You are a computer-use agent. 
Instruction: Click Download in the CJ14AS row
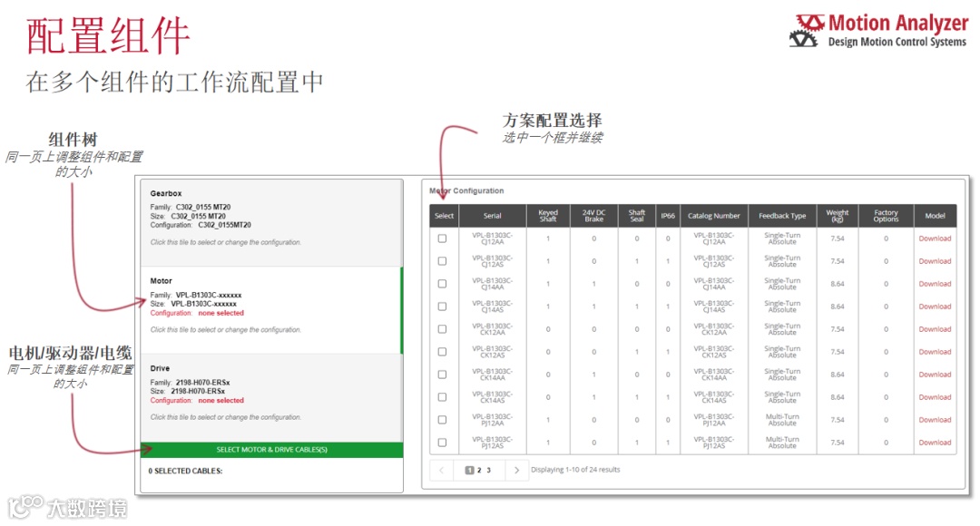click(x=935, y=307)
